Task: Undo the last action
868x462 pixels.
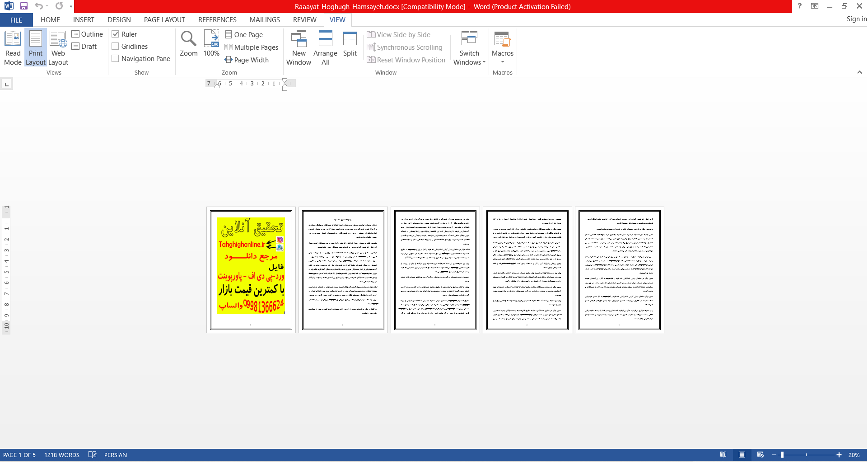Action: pos(39,6)
